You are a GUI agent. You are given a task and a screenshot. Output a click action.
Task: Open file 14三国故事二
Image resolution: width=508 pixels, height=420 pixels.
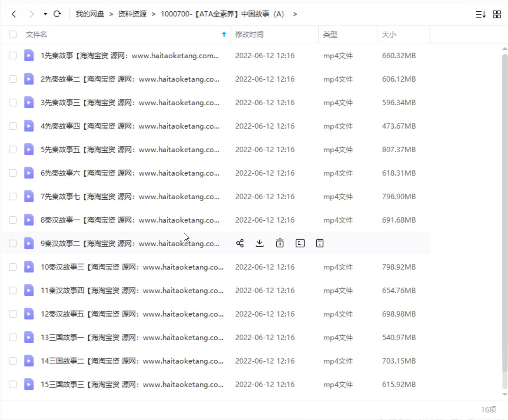point(132,361)
